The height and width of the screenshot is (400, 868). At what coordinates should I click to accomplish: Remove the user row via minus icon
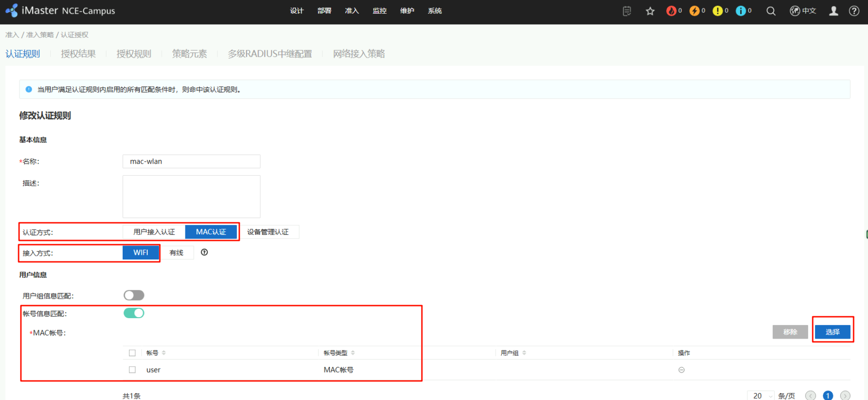pyautogui.click(x=681, y=370)
